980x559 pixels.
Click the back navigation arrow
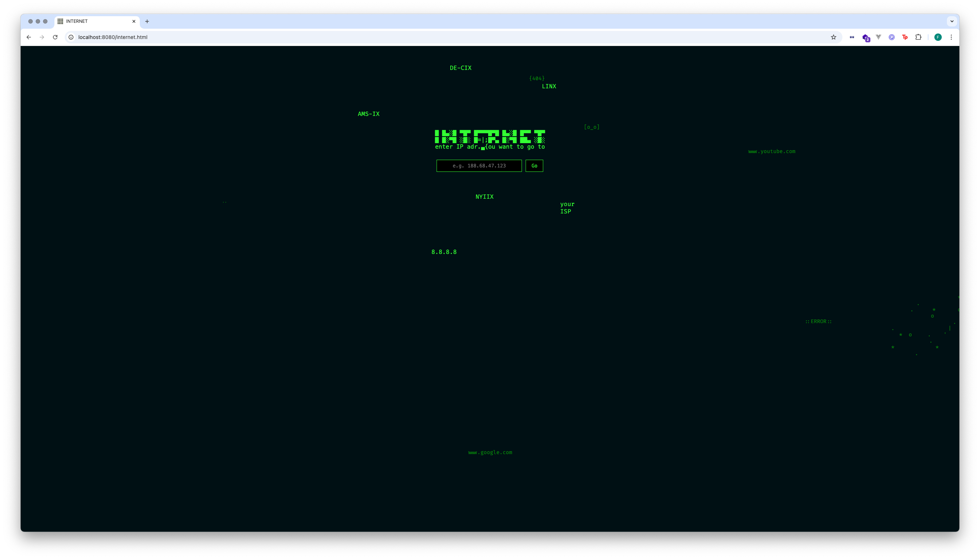(29, 37)
